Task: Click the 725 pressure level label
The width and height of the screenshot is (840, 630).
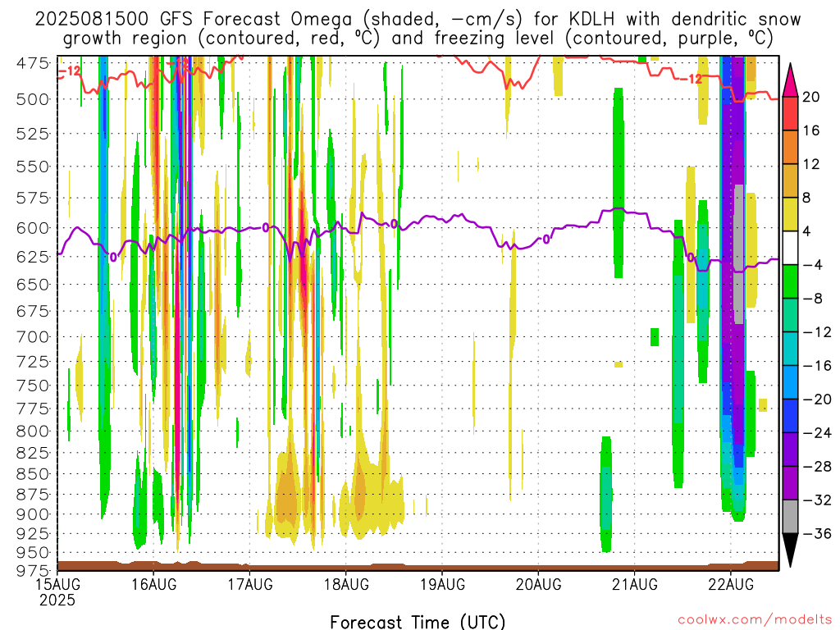Action: pyautogui.click(x=33, y=362)
